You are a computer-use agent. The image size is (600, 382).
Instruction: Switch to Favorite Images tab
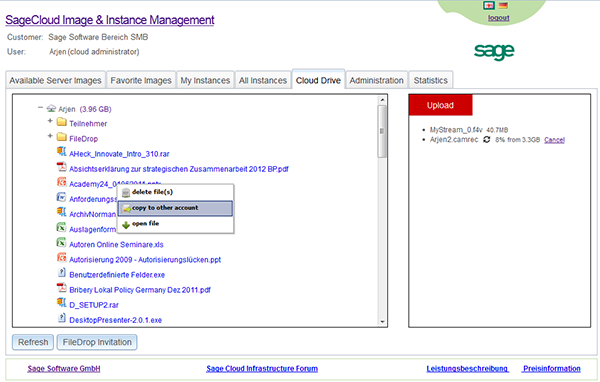(141, 80)
